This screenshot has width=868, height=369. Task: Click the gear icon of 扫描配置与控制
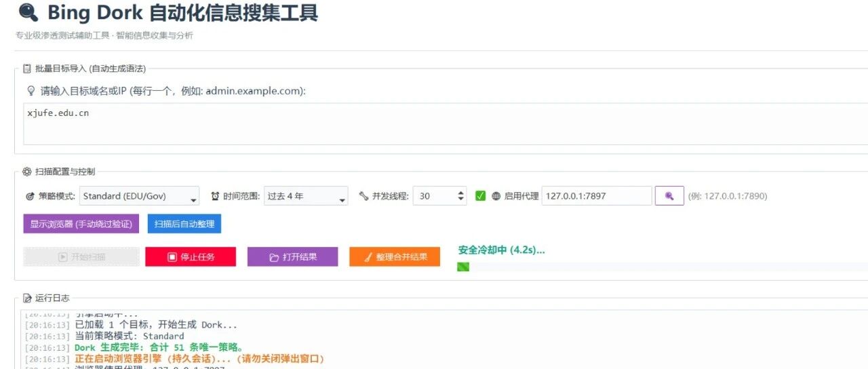tap(27, 172)
